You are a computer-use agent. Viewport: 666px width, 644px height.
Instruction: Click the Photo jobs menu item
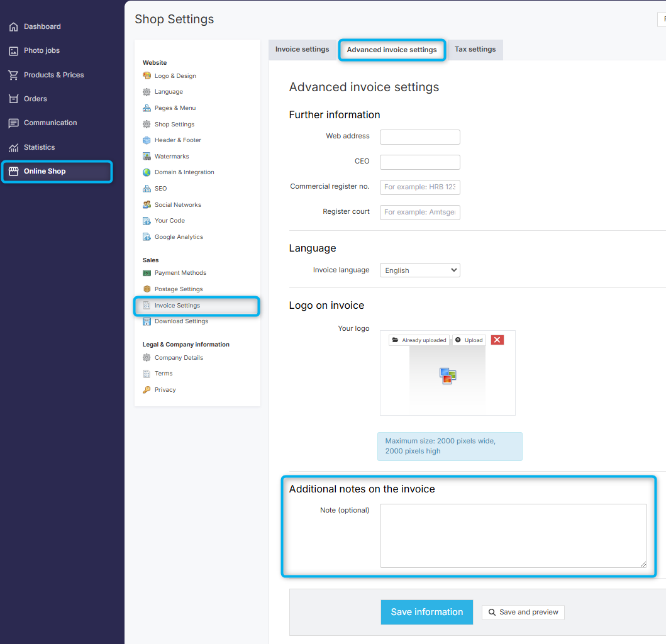[x=42, y=51]
